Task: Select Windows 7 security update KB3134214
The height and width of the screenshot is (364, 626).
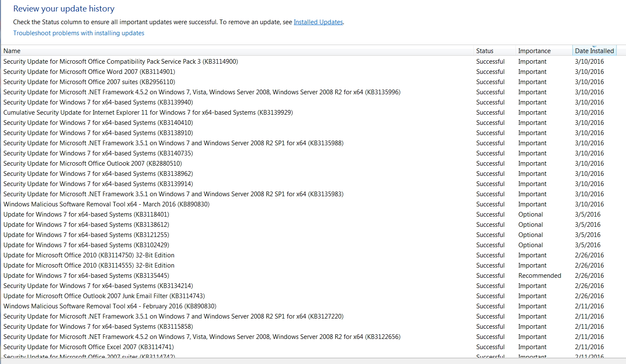Action: point(98,286)
